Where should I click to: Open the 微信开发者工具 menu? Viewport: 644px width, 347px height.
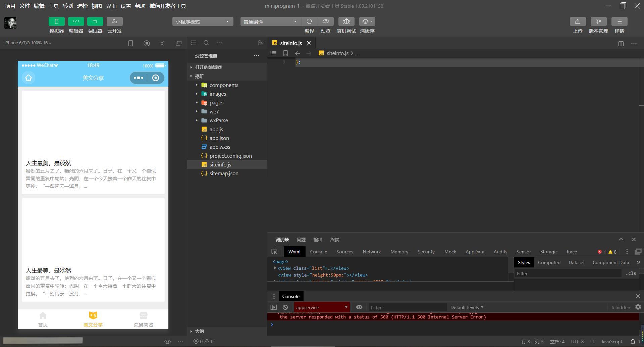[168, 6]
